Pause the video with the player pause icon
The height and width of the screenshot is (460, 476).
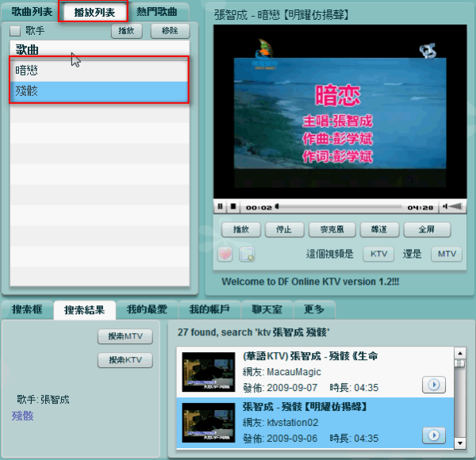(x=220, y=207)
